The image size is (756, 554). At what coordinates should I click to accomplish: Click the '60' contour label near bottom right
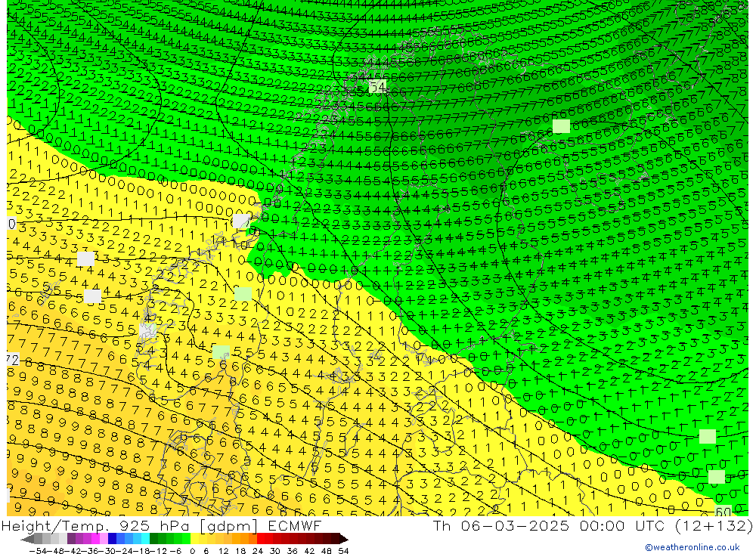coord(723,511)
